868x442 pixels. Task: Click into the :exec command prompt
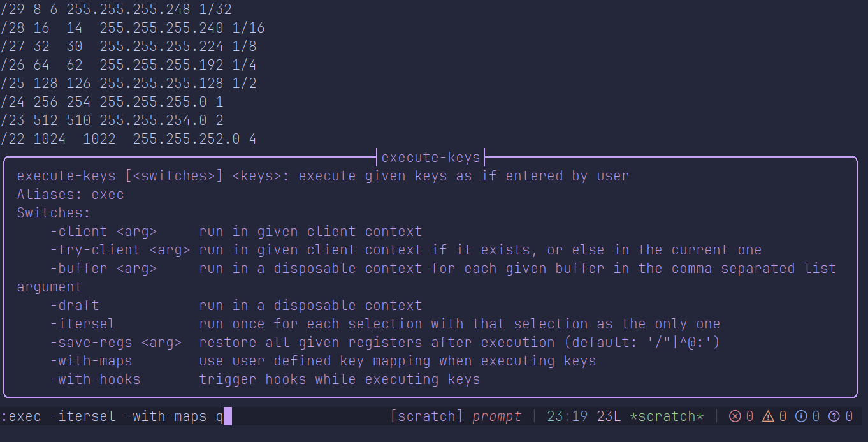115,416
